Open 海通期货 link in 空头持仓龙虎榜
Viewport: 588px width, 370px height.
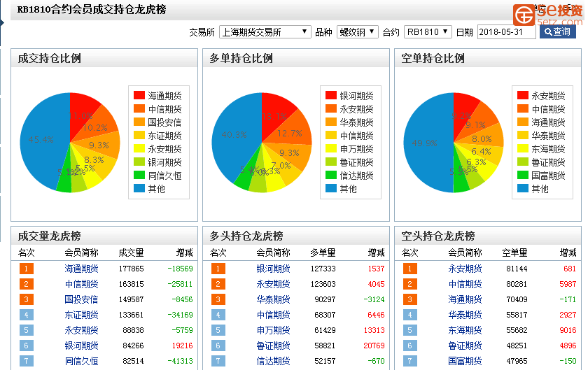point(465,299)
